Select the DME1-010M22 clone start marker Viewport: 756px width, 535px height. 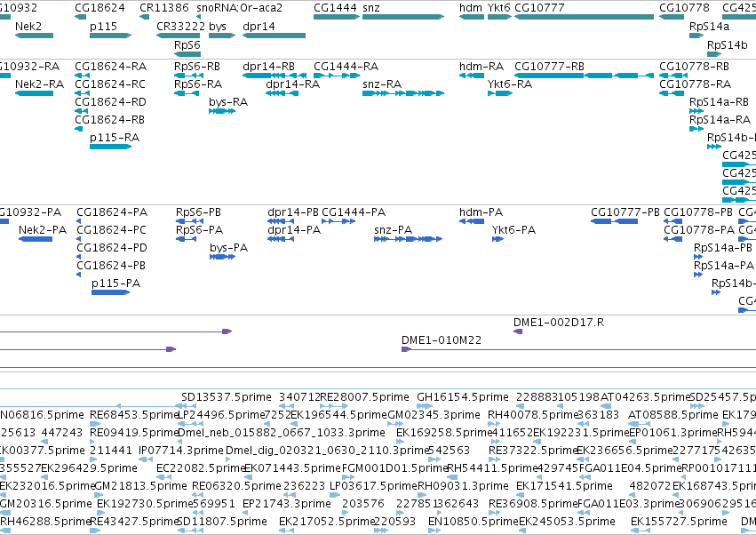coord(406,348)
